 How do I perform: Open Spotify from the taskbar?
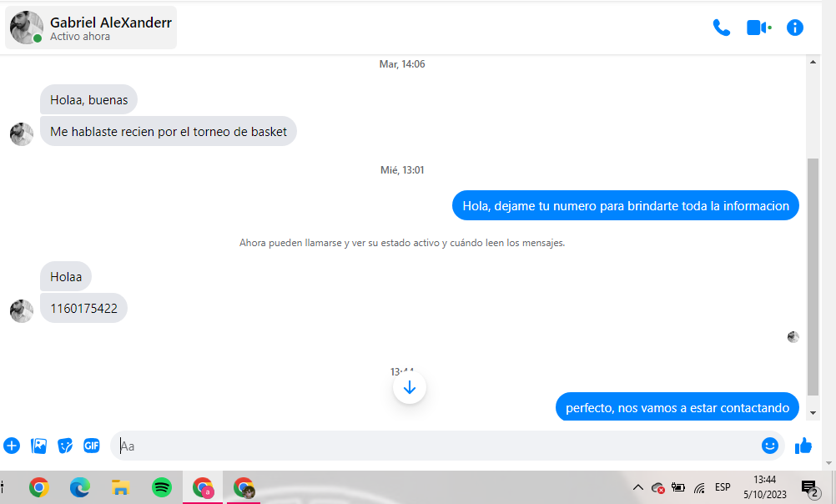coord(162,487)
